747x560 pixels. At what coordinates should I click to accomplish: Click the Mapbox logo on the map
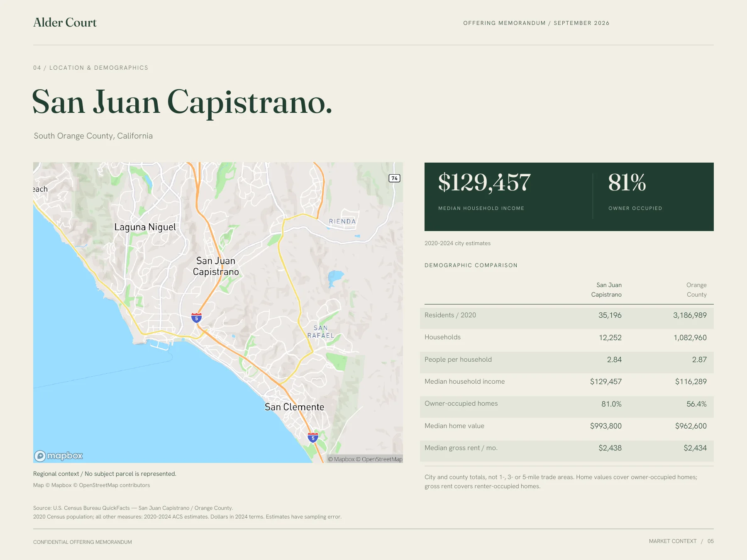pos(59,456)
